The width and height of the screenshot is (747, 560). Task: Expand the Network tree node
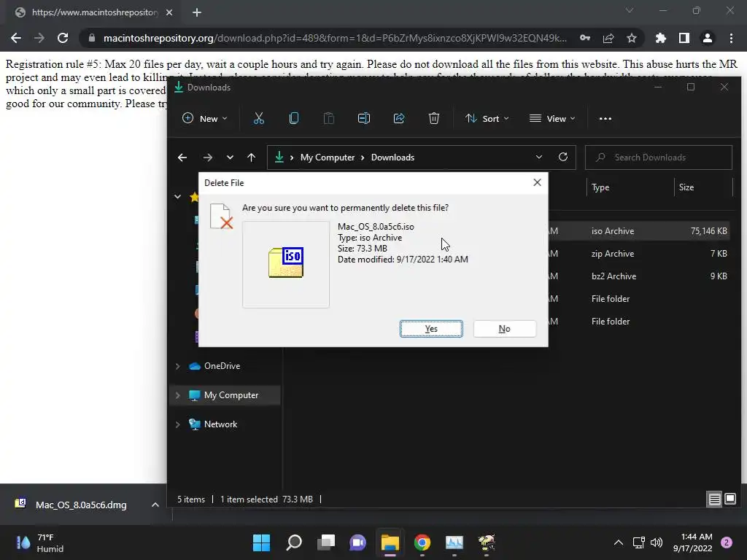(177, 424)
